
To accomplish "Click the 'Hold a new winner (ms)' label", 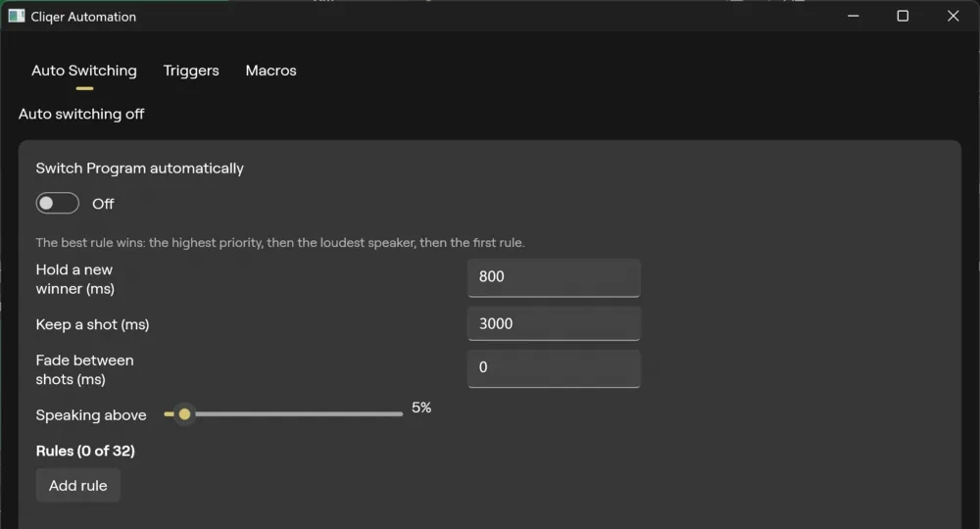I will tap(75, 279).
